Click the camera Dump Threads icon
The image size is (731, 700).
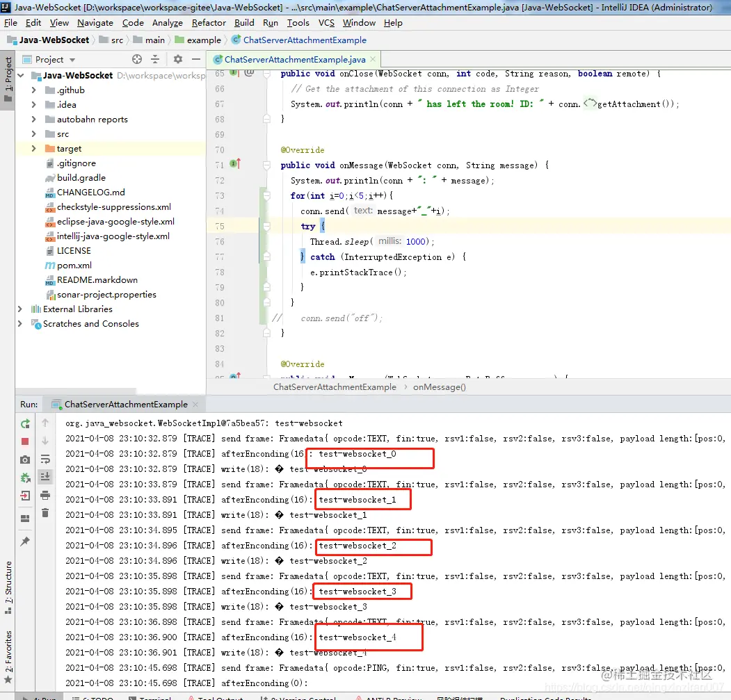pyautogui.click(x=25, y=459)
